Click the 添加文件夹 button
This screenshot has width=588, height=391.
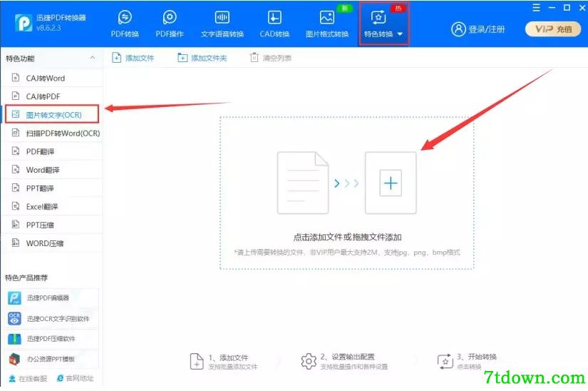pyautogui.click(x=202, y=58)
